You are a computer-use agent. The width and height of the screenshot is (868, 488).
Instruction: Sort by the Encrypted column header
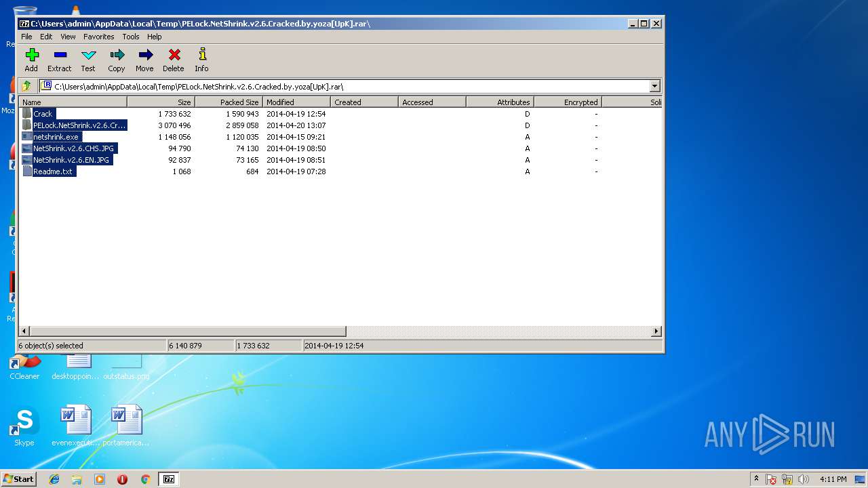(x=568, y=102)
